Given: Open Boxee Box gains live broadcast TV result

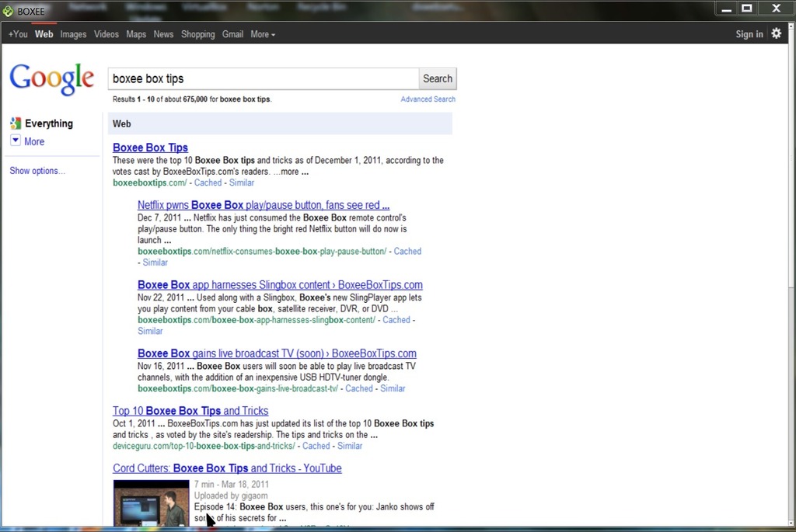Looking at the screenshot, I should pos(278,353).
